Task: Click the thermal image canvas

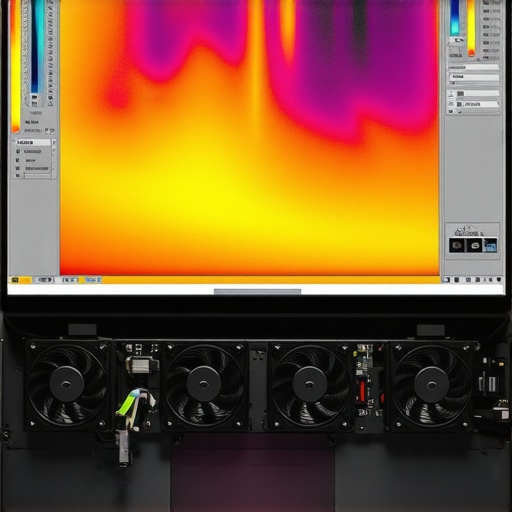Action: point(250,137)
